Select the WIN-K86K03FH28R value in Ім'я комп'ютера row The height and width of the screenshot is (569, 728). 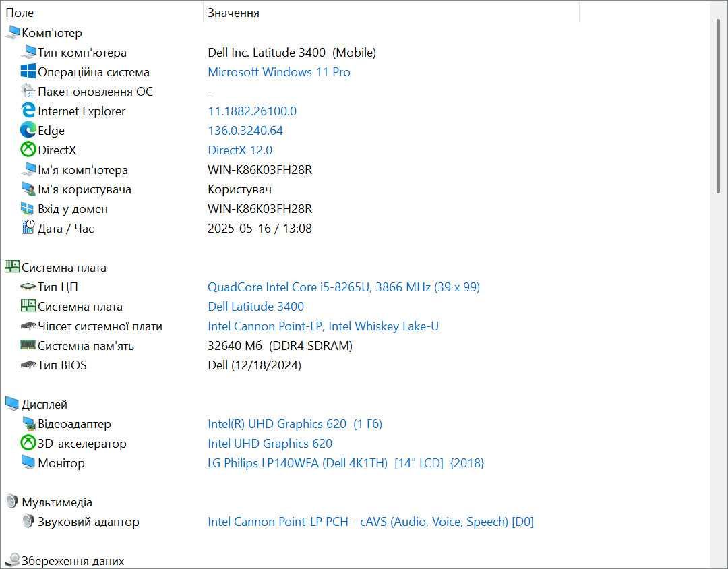point(260,169)
